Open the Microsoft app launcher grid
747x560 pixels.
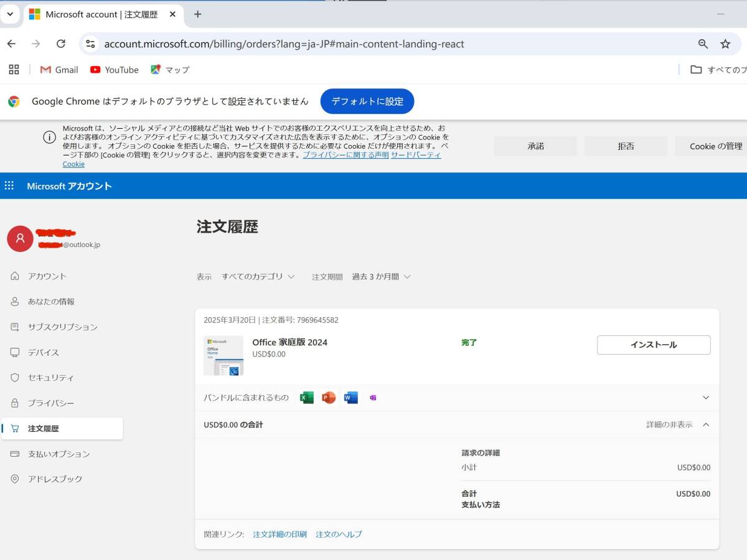pyautogui.click(x=9, y=185)
